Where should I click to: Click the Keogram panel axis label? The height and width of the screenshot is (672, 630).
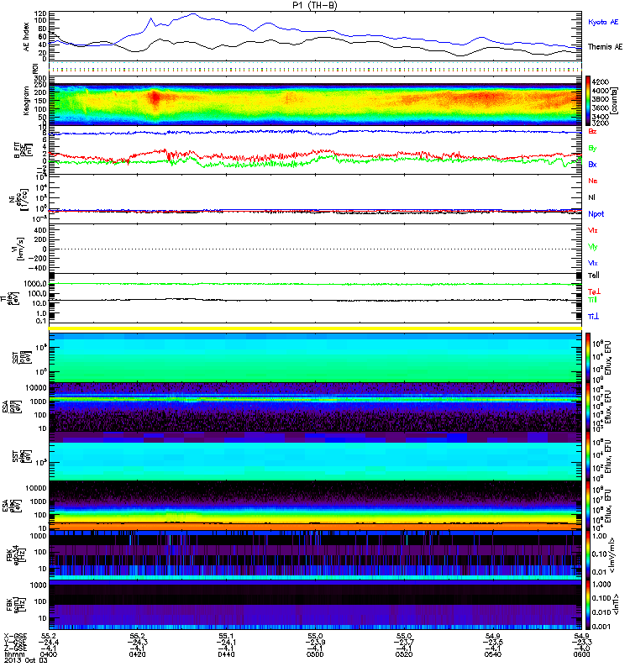coord(26,100)
